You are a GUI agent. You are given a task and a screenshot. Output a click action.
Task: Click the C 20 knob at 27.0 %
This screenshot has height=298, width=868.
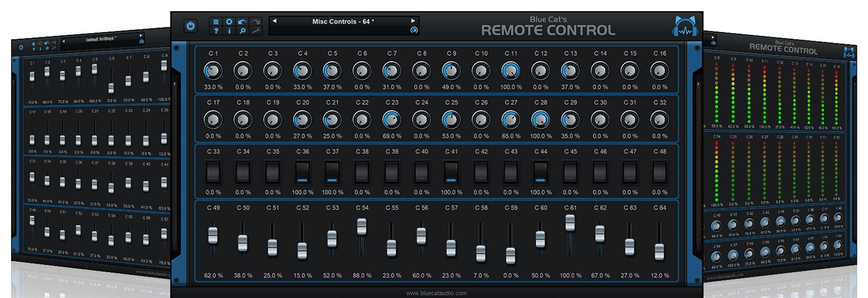point(302,119)
